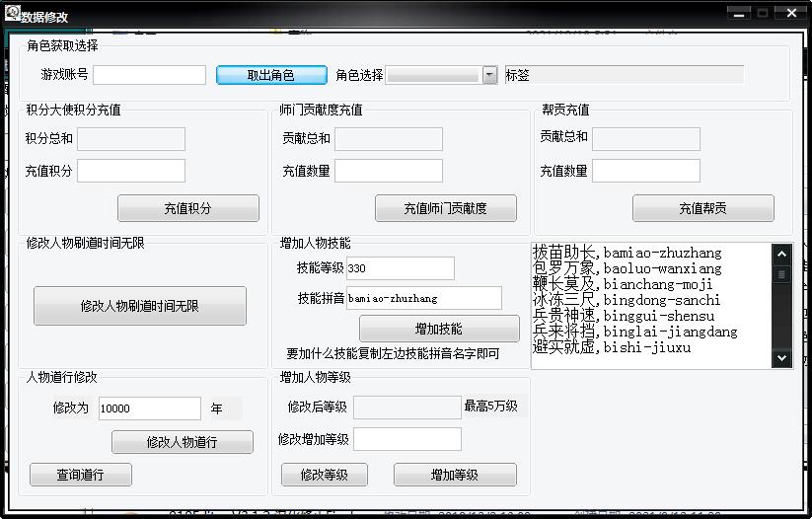This screenshot has height=519, width=812.
Task: Click the 技能等级 field showing 330
Action: point(400,268)
